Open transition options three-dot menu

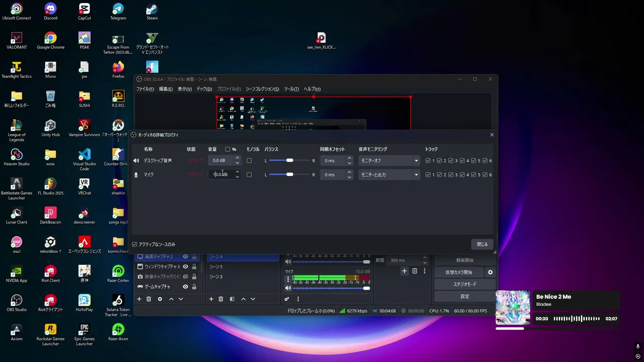425,271
